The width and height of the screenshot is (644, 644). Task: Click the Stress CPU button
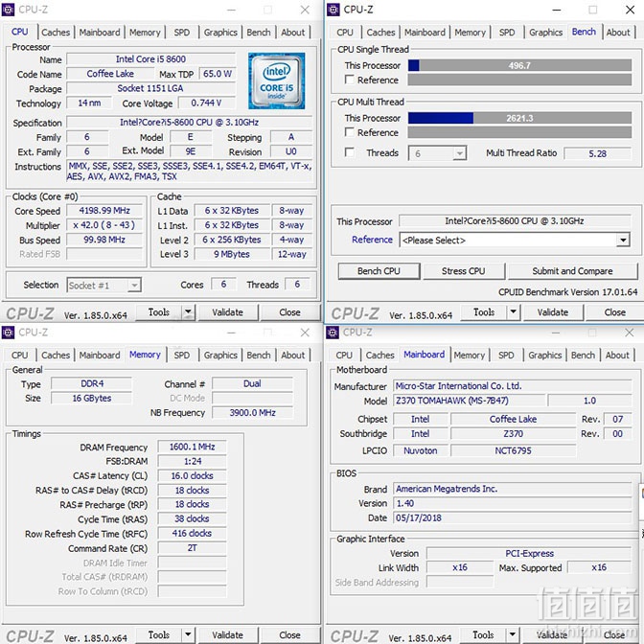(x=463, y=271)
